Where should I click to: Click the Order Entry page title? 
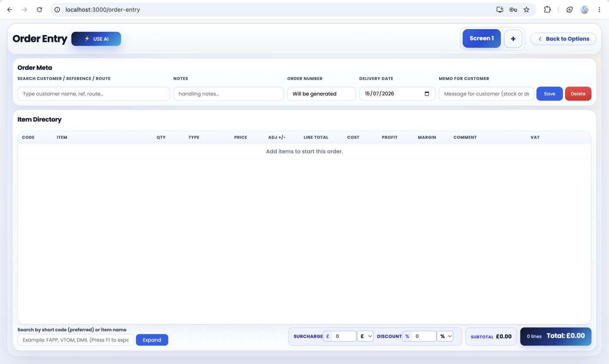click(40, 39)
